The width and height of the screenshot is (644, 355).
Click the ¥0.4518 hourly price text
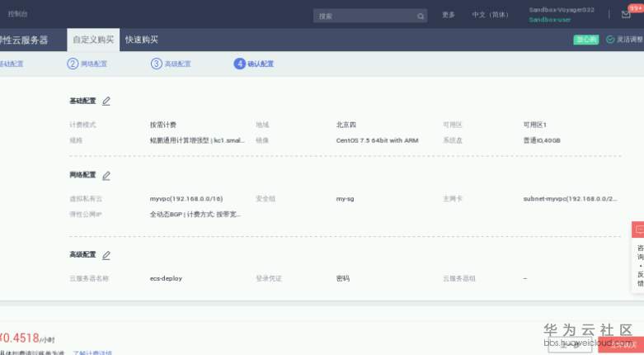tap(26, 338)
